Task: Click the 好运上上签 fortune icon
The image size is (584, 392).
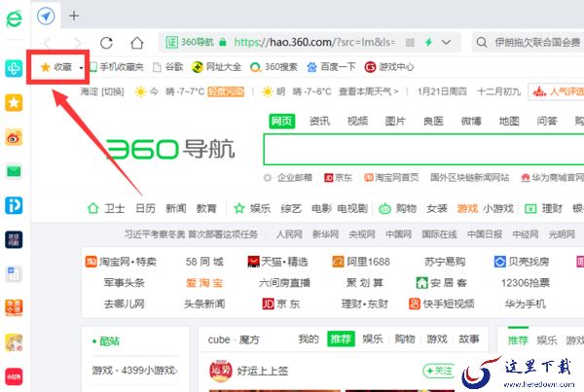Action: pyautogui.click(x=221, y=371)
